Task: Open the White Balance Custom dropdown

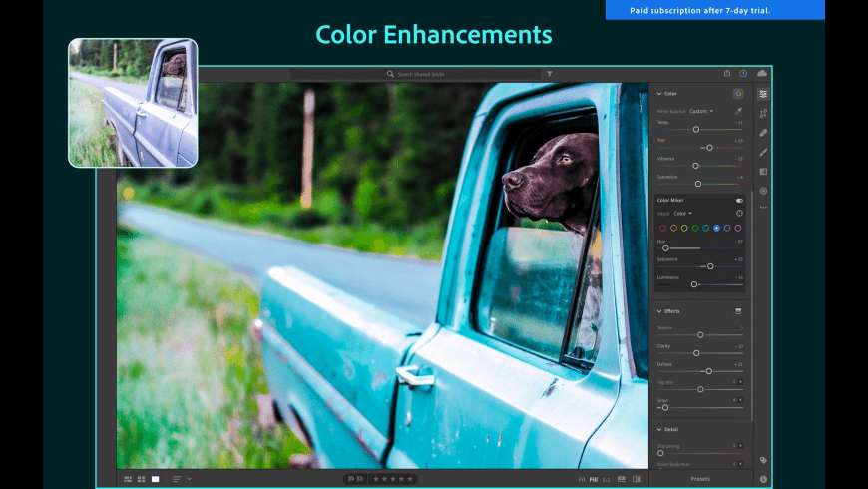Action: (701, 111)
